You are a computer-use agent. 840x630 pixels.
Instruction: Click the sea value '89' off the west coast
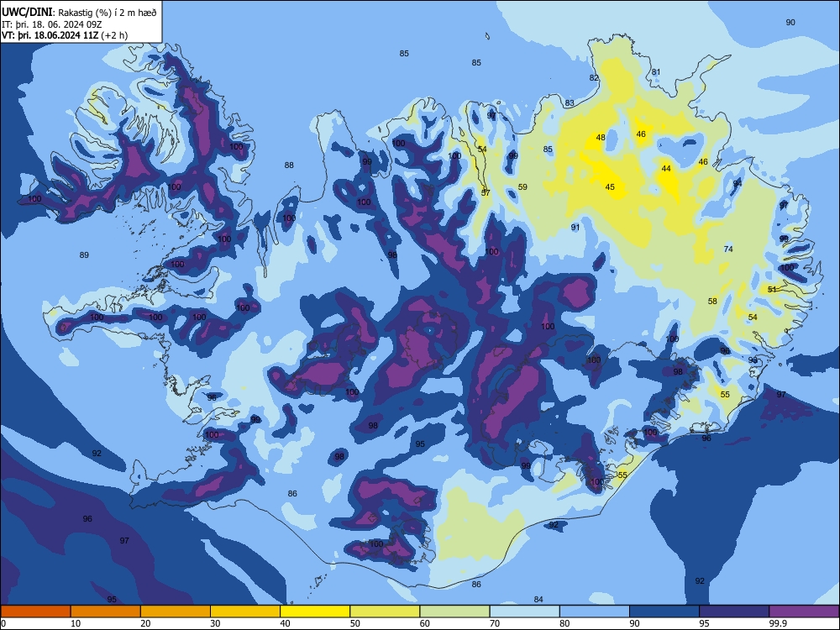(x=84, y=255)
